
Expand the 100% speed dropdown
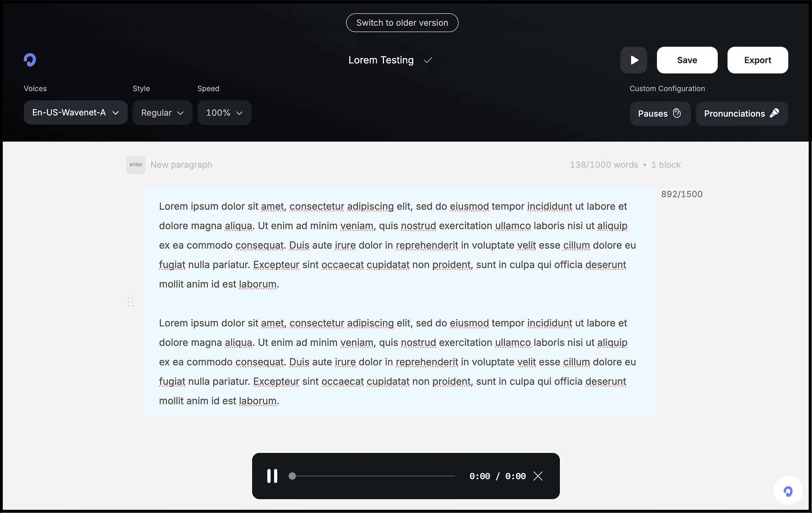(224, 113)
